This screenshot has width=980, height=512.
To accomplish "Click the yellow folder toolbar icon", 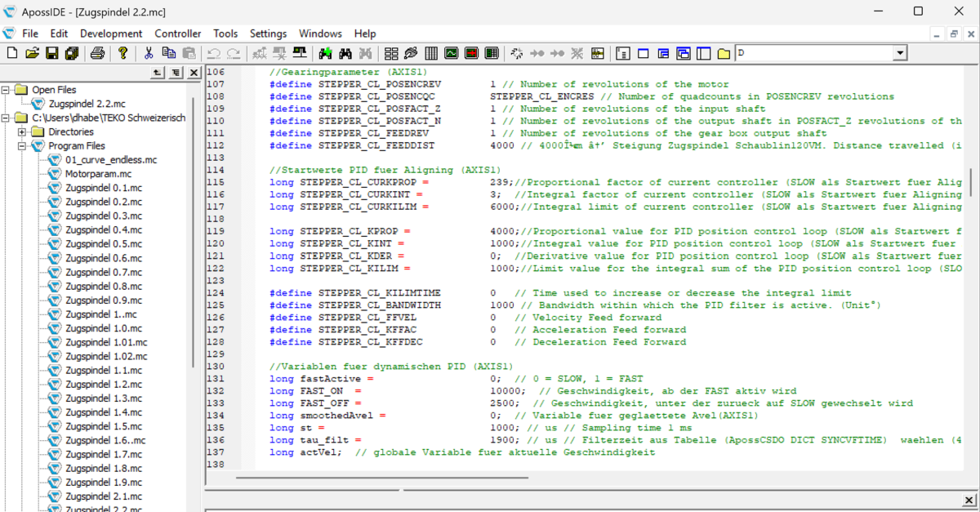I will pyautogui.click(x=724, y=54).
